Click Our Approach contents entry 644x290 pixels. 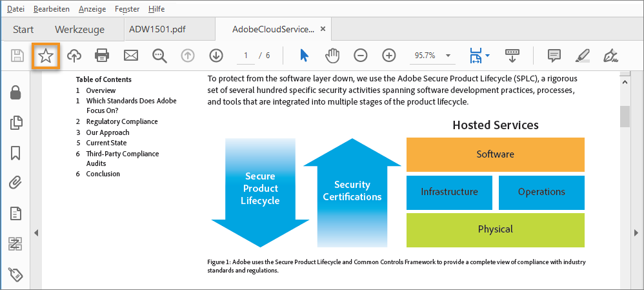pyautogui.click(x=108, y=132)
